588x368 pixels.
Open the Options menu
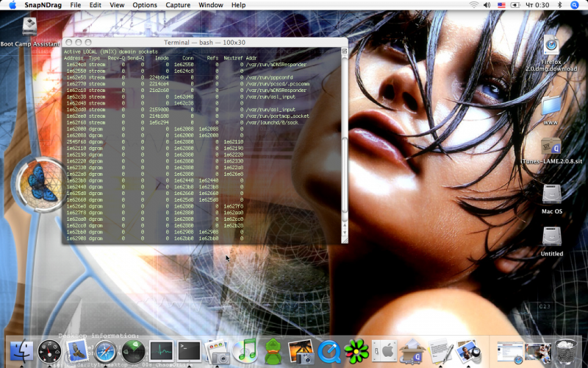coord(145,5)
